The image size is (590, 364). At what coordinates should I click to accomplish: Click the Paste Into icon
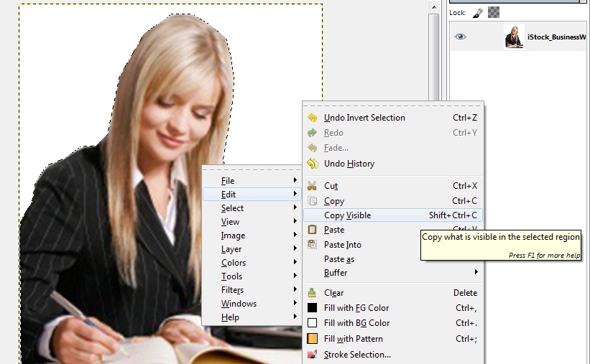(312, 244)
